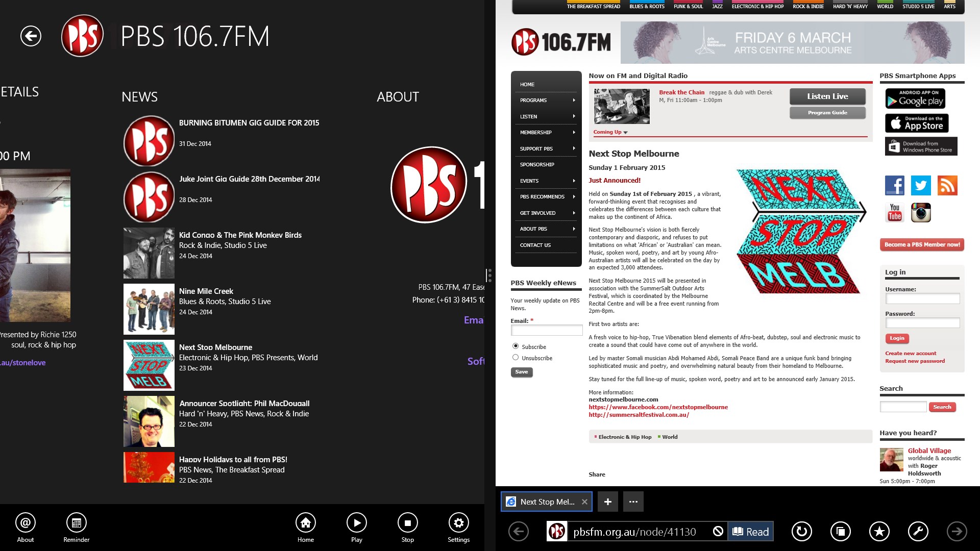Get the Google Play Android app
Viewport: 980px width, 551px height.
(915, 98)
